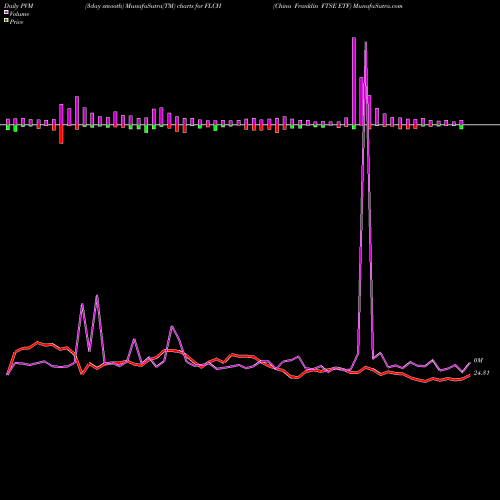Click the Price legend color swatch
This screenshot has width=500, height=500.
pos(6,21)
